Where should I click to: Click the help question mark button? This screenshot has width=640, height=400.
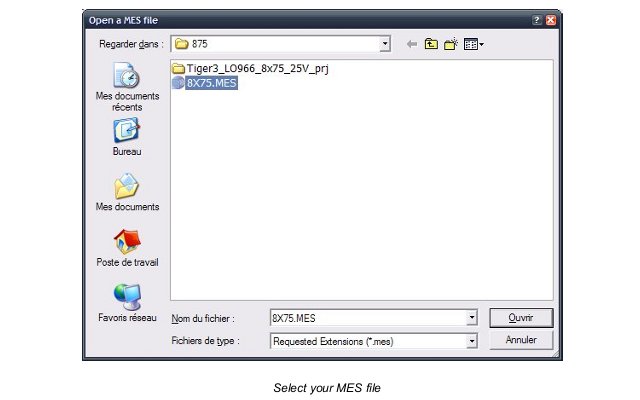point(537,20)
